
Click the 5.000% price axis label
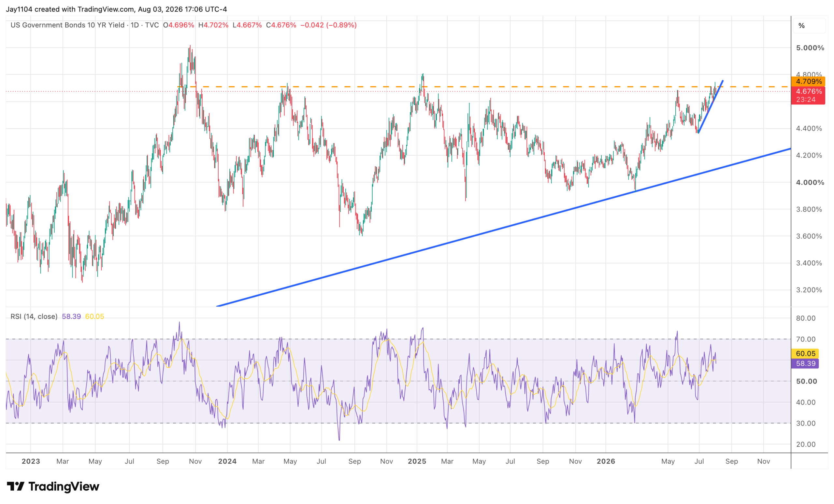pyautogui.click(x=810, y=48)
